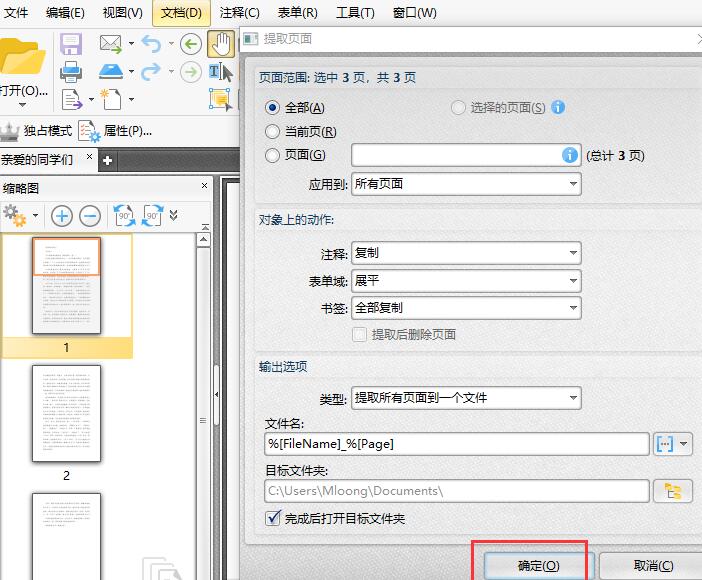Toggle 完成后打开目标文件夹 checkbox
Screen dimensions: 702x580
(x=273, y=518)
